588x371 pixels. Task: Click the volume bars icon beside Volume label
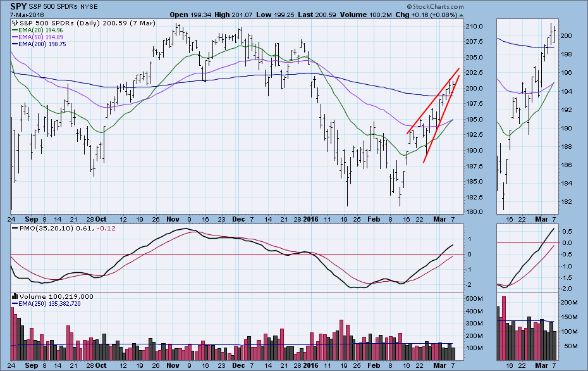[15, 296]
